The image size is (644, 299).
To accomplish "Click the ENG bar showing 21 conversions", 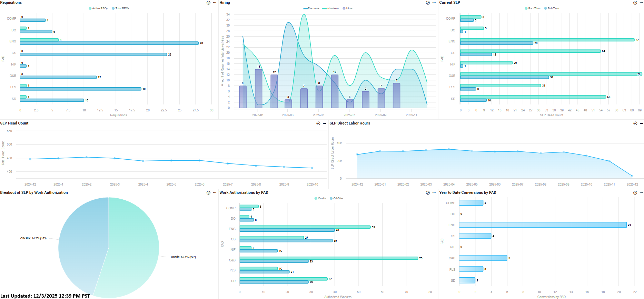I will [x=543, y=225].
